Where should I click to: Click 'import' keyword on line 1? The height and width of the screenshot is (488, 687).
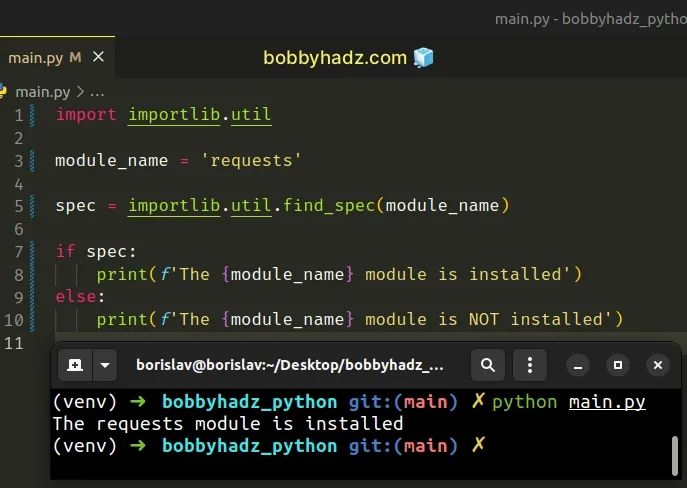point(86,114)
